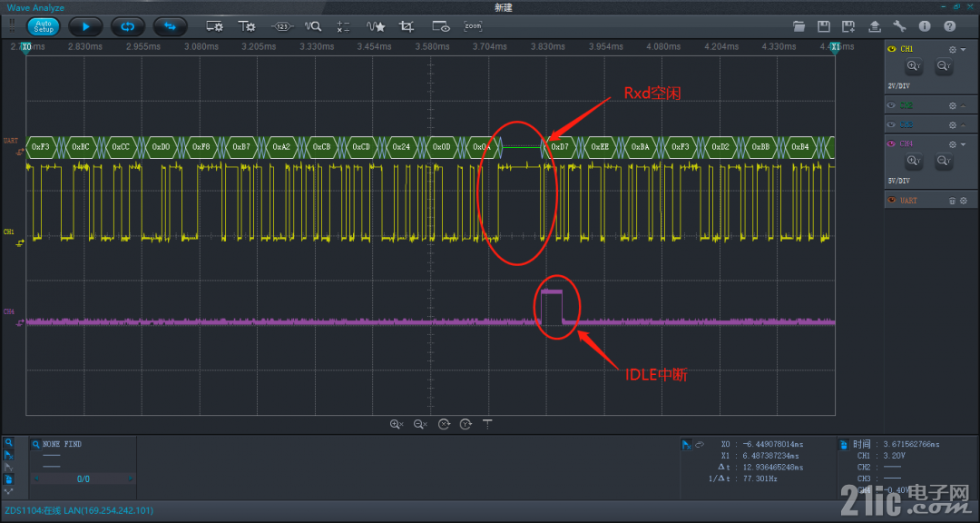Toggle X cursor flag icon

point(9,455)
